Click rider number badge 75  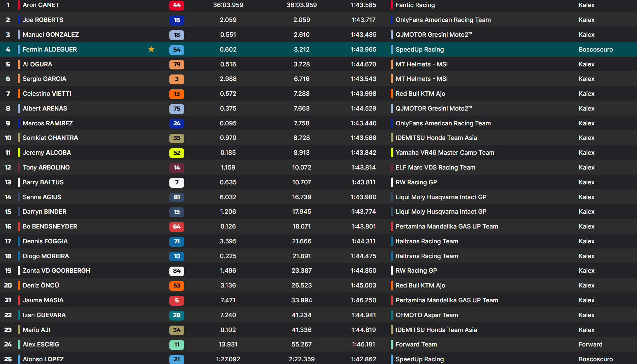point(177,109)
